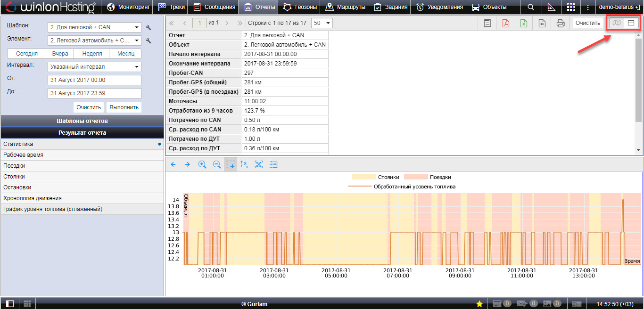Image resolution: width=644 pixels, height=309 pixels.
Task: Click the От date input field
Action: pyautogui.click(x=94, y=80)
